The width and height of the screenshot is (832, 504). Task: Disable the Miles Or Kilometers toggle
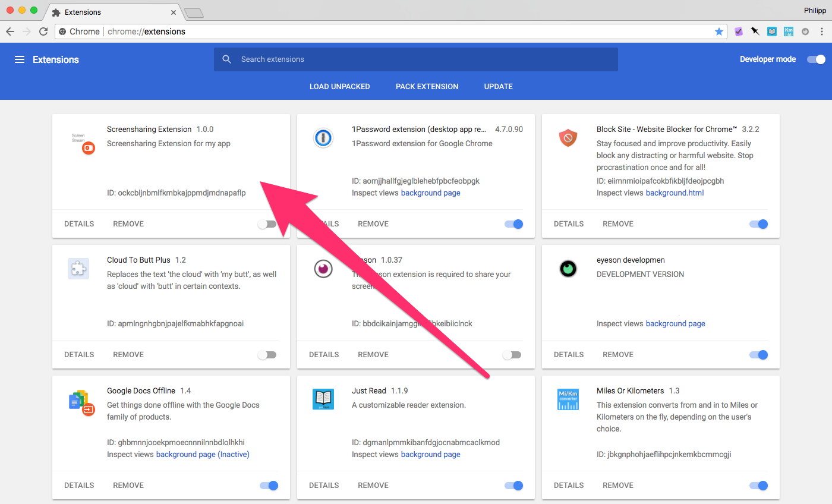coord(758,486)
